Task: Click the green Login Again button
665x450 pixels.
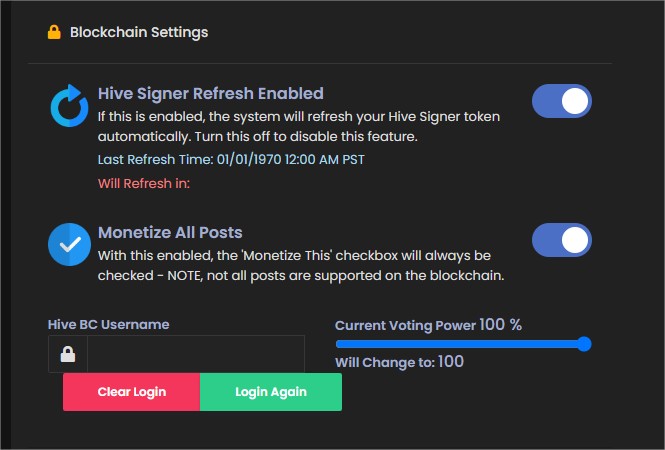Action: tap(271, 392)
